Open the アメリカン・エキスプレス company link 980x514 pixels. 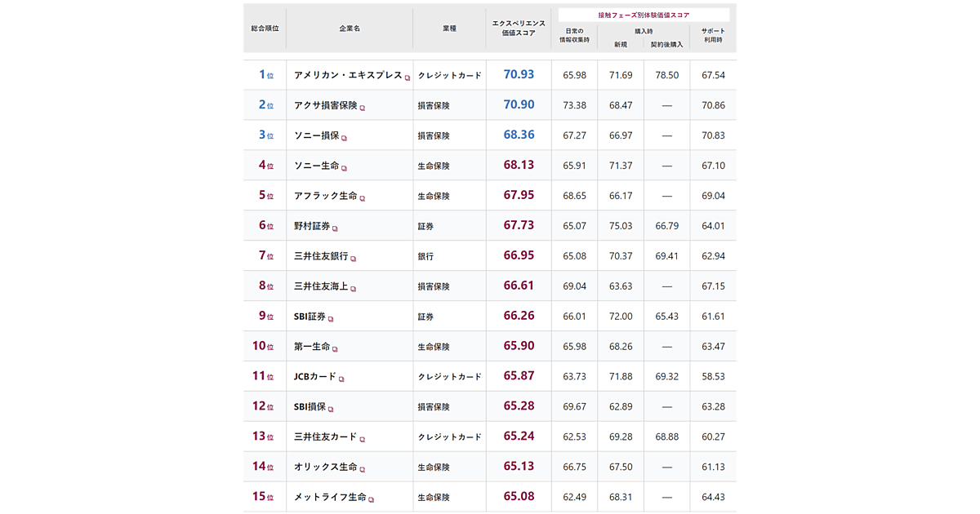point(348,74)
